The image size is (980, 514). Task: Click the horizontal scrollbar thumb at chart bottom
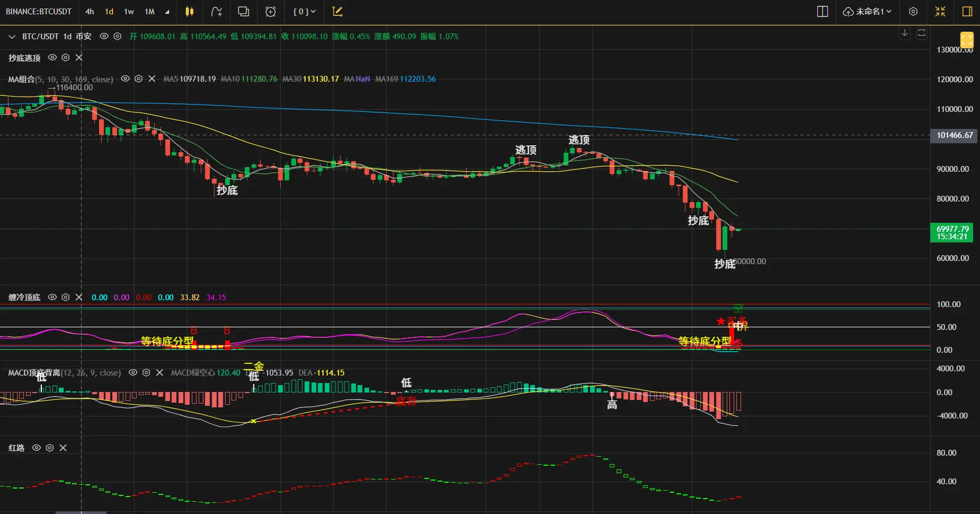tap(81, 512)
